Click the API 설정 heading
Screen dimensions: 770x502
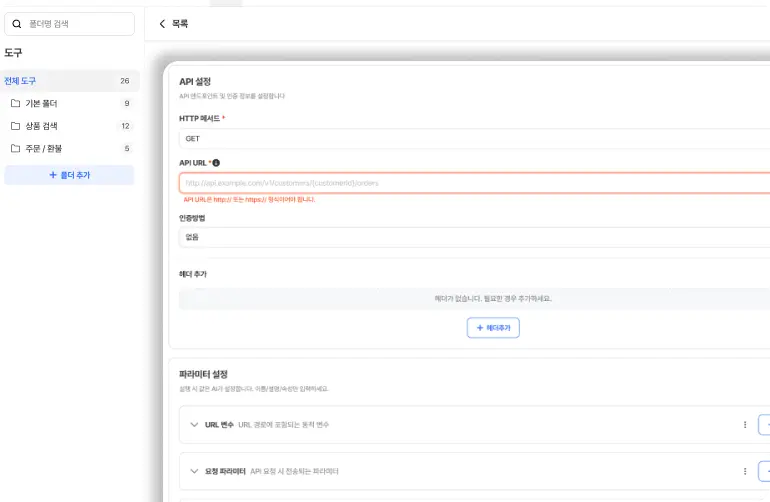(x=195, y=82)
